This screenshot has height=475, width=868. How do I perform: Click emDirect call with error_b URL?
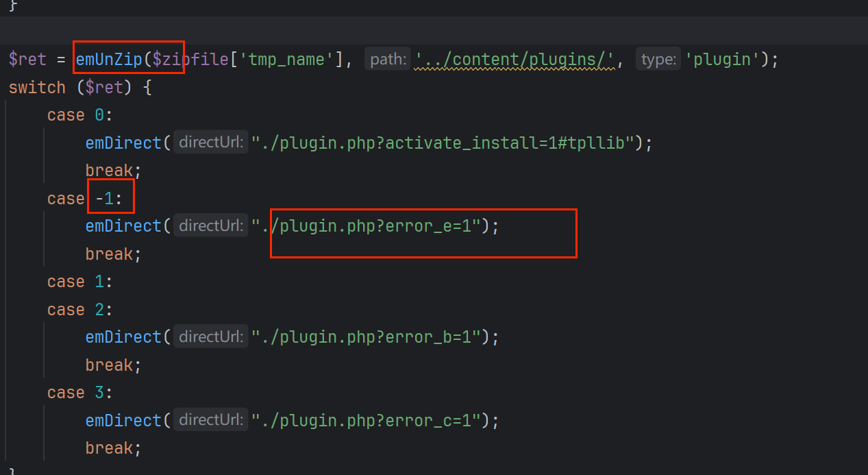point(123,337)
